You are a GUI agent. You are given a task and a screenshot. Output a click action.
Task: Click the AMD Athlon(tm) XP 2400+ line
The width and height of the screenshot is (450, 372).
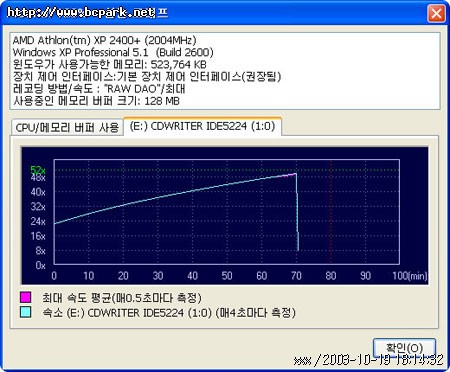(105, 40)
